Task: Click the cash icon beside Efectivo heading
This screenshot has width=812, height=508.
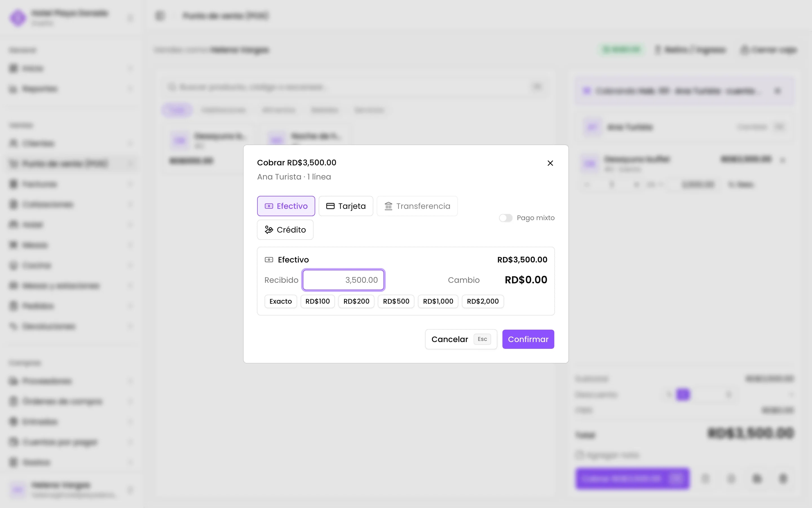Action: [269, 260]
